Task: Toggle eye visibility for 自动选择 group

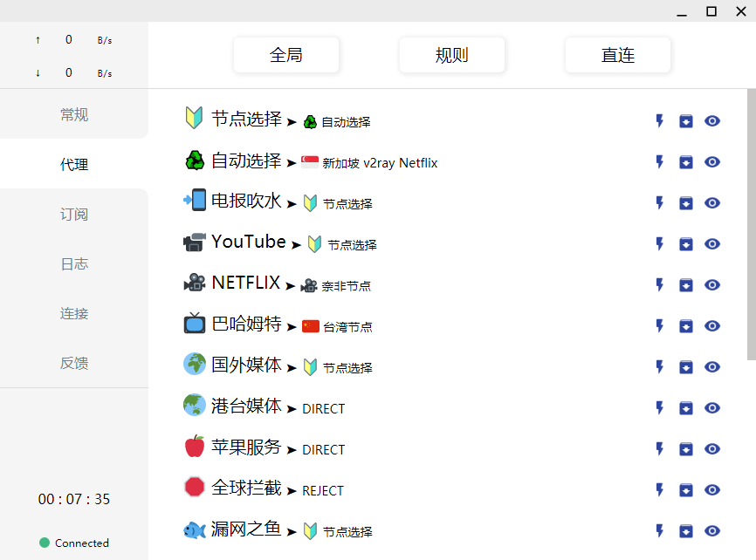Action: (x=712, y=162)
